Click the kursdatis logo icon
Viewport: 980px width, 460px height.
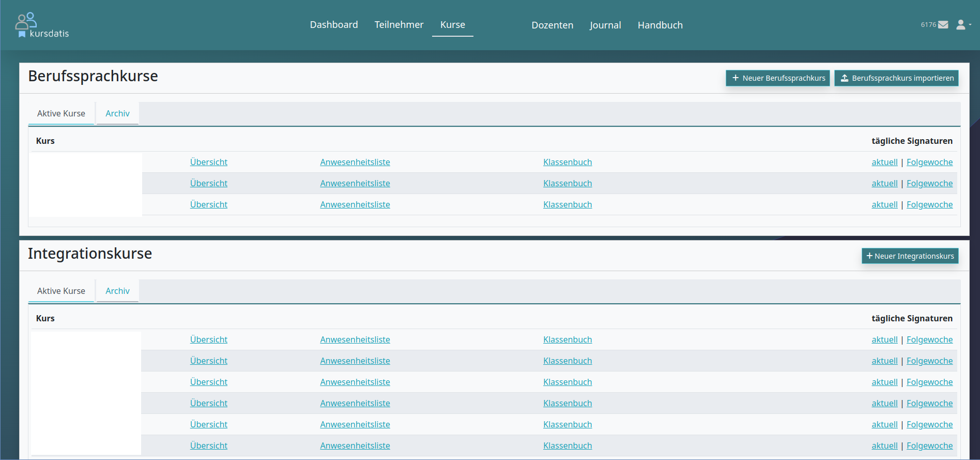point(26,22)
